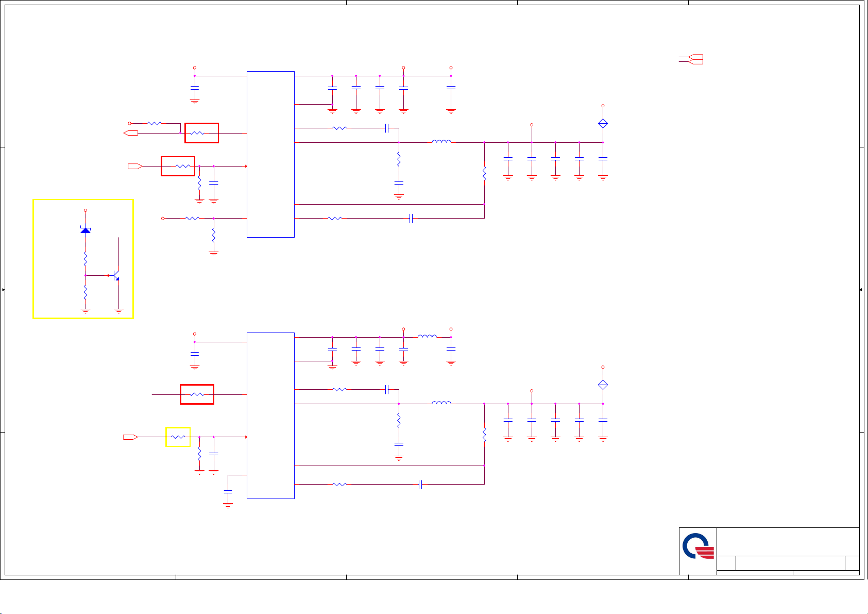Viewport: 868px width, 614px height.
Task: Select the output inductor of the upper circuit
Action: [441, 141]
